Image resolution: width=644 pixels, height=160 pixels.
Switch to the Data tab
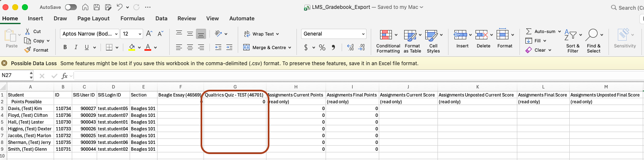pos(161,19)
